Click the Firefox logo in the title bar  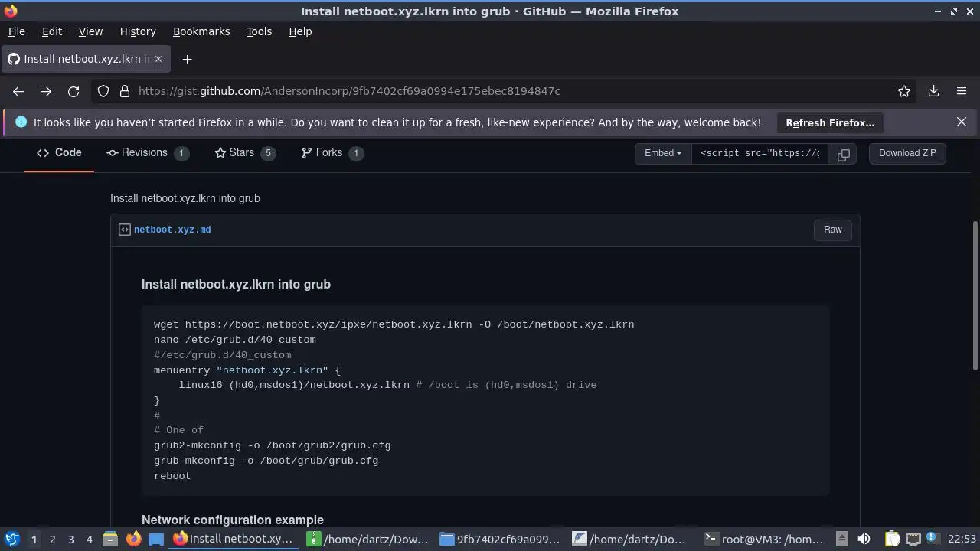tap(11, 11)
